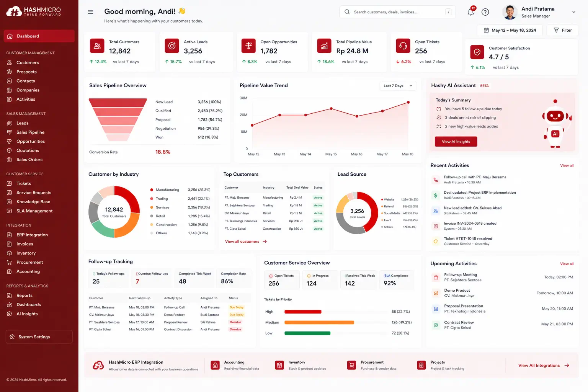Click the PT. Maju Bersama top customer row
Image resolution: width=588 pixels, height=392 pixels.
[273, 198]
